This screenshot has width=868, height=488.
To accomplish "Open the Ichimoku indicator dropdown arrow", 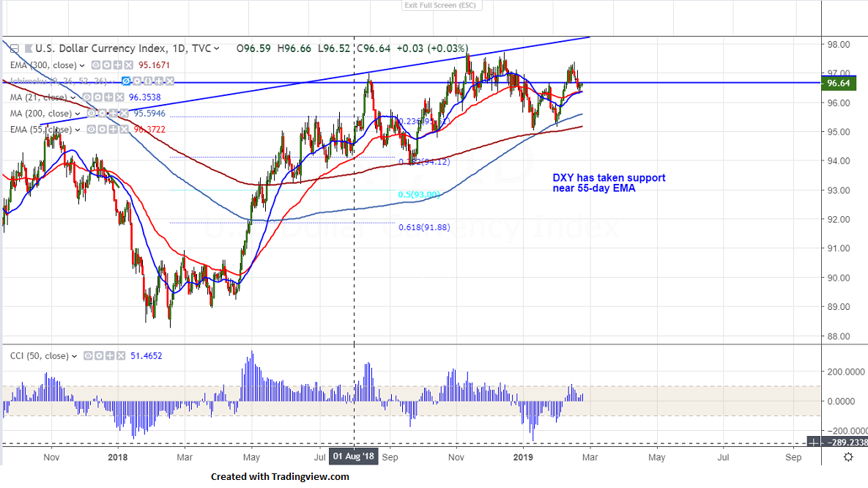I will (113, 81).
